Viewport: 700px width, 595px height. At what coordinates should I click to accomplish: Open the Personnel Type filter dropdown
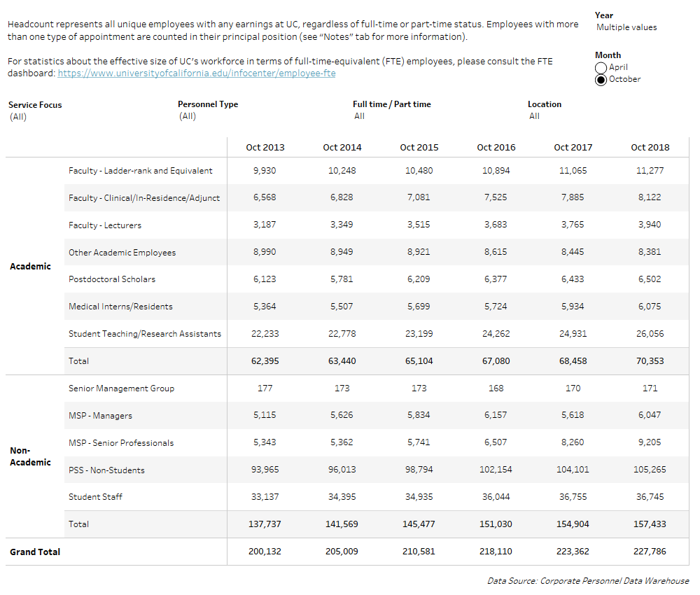(x=188, y=116)
